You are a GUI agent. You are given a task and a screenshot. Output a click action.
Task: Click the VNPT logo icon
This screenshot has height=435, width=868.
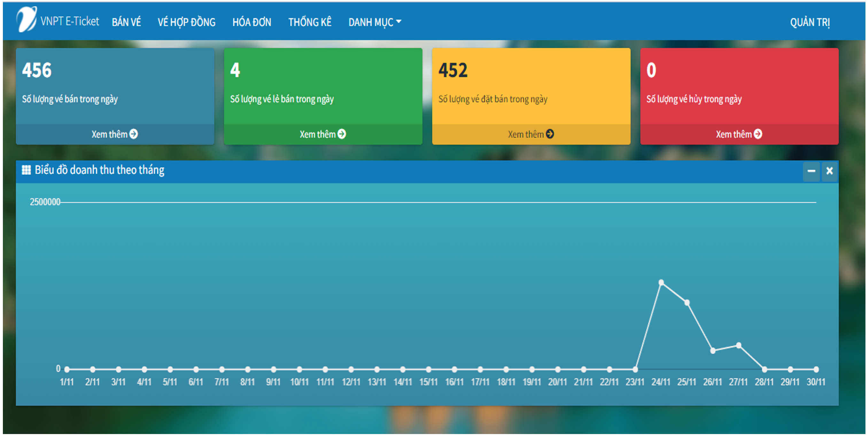coord(26,19)
